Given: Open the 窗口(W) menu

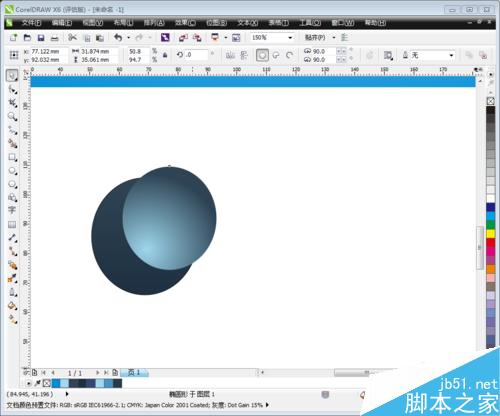Looking at the screenshot, I should [343, 23].
